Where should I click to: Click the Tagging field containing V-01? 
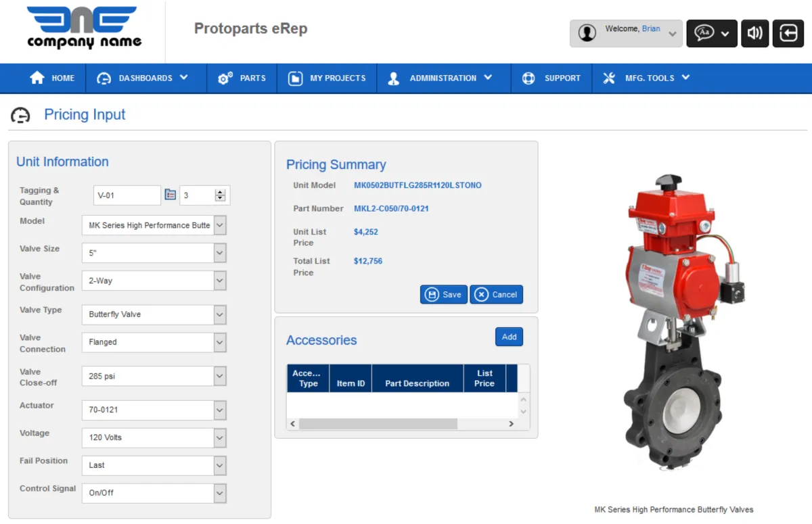click(x=127, y=195)
